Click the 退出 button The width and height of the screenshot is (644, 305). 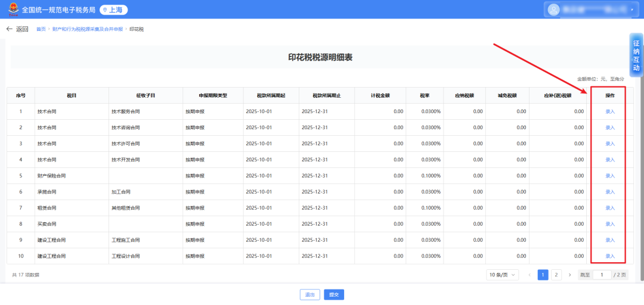click(x=309, y=295)
